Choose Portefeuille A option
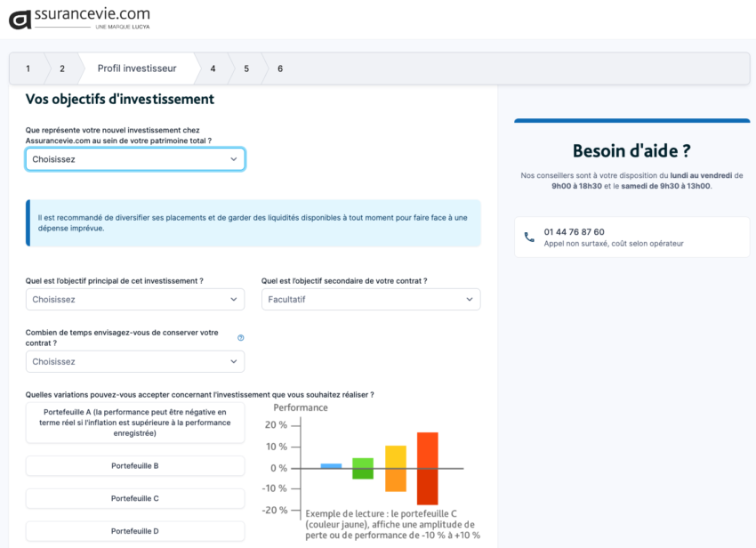The width and height of the screenshot is (756, 548). (135, 423)
